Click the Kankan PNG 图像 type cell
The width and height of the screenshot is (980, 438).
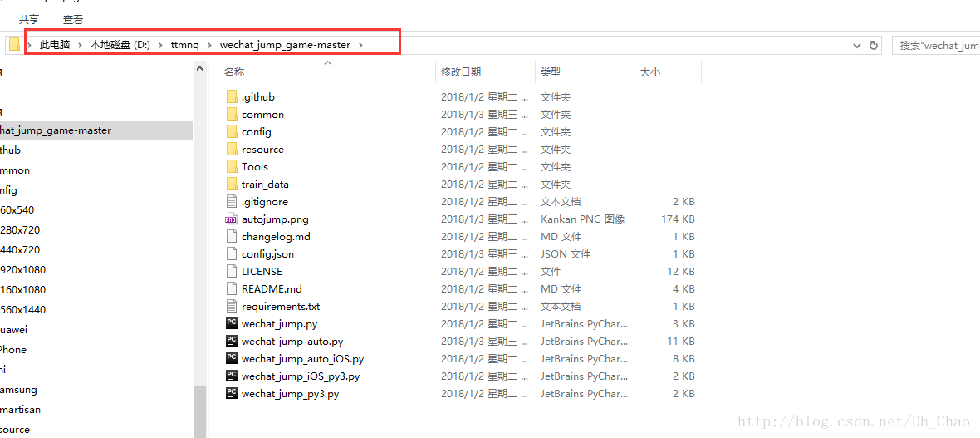tap(582, 219)
